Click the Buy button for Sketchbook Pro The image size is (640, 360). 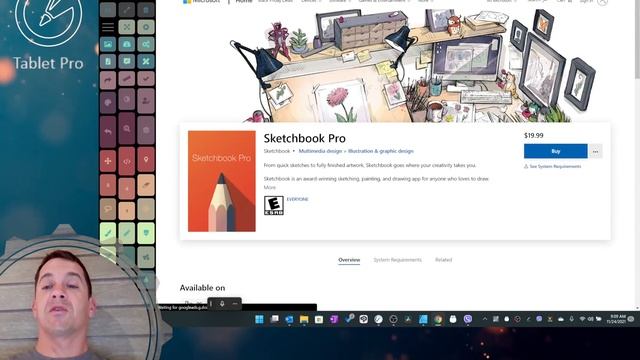(556, 151)
